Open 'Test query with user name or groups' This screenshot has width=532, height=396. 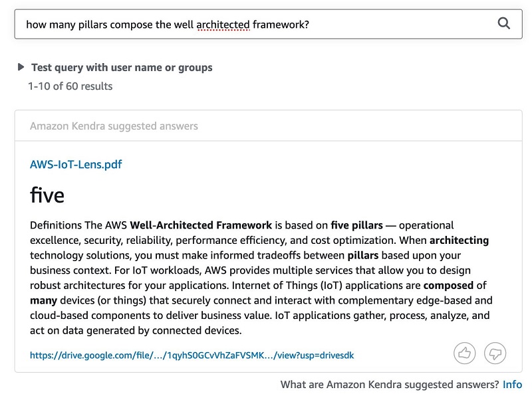pos(122,68)
